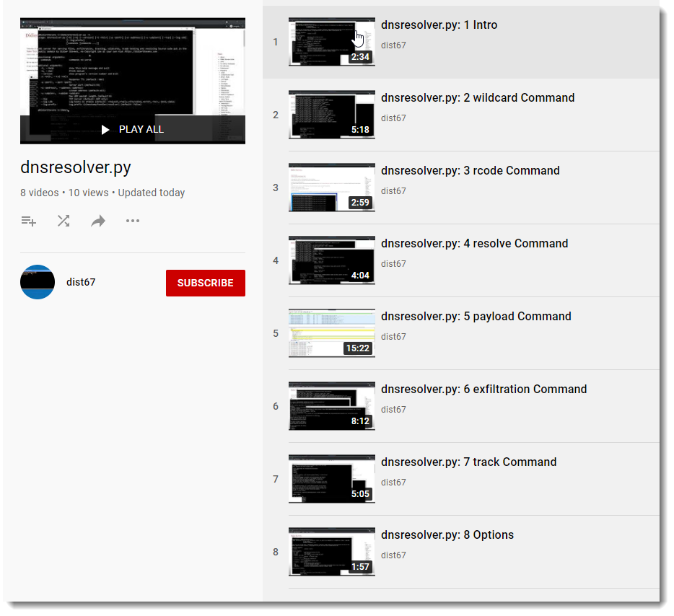Click the Save playlist icon

[x=28, y=221]
